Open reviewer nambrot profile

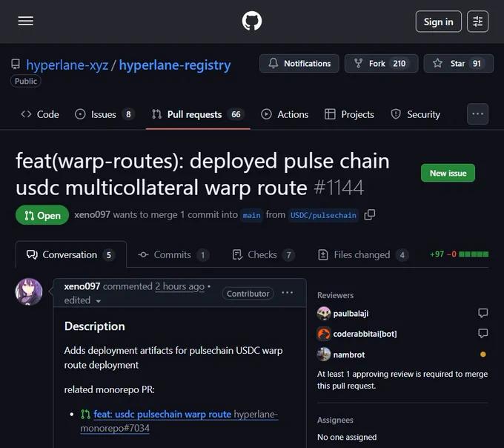[x=349, y=355]
